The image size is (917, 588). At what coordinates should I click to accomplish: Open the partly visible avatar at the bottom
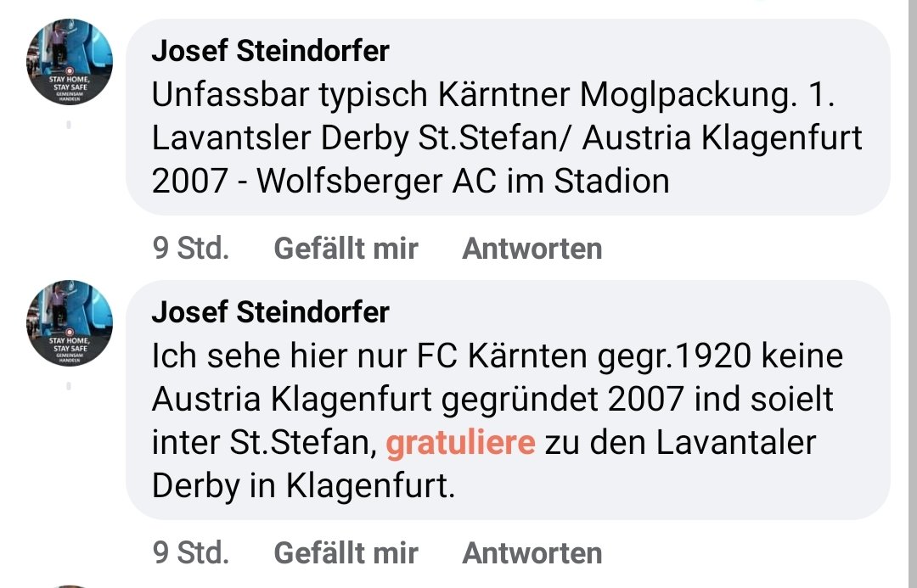pos(70,585)
